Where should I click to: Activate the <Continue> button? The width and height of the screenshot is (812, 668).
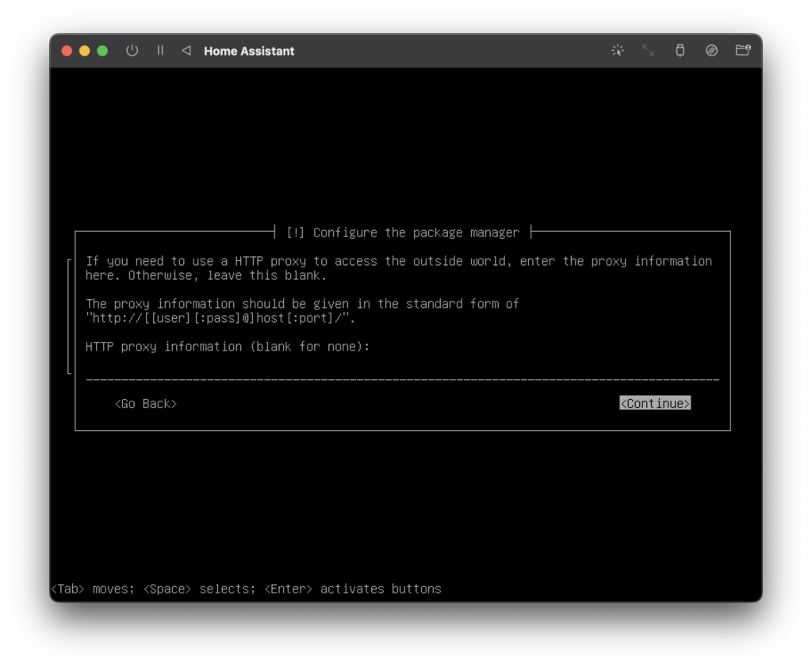point(655,403)
